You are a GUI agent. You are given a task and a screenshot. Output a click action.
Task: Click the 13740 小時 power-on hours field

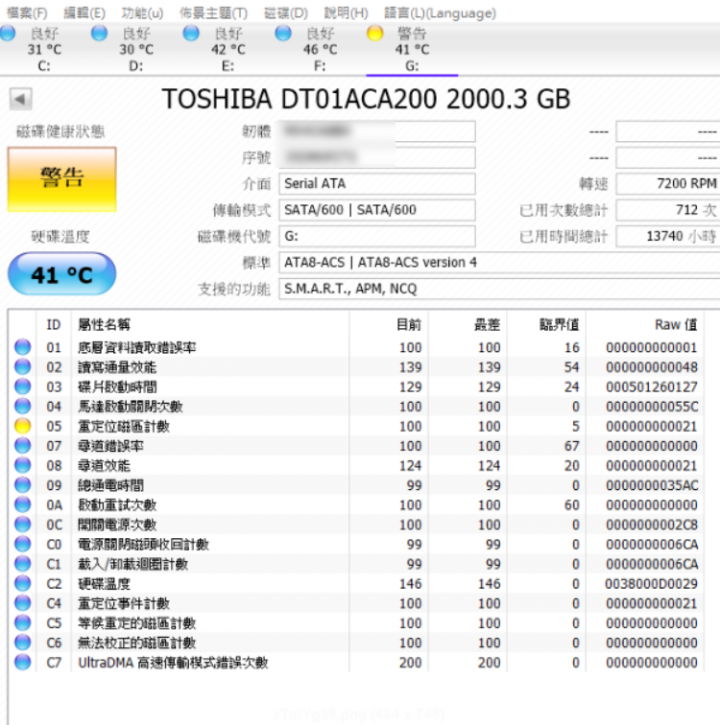668,236
